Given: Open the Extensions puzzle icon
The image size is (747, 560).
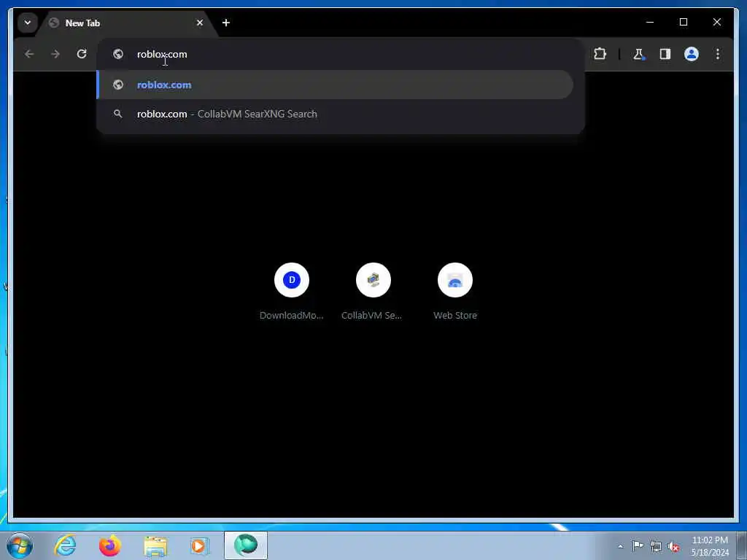Looking at the screenshot, I should tap(600, 54).
